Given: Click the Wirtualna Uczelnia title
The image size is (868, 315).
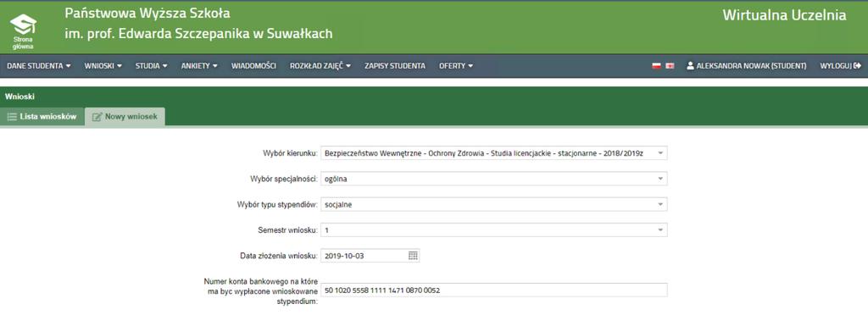Looking at the screenshot, I should click(x=784, y=15).
